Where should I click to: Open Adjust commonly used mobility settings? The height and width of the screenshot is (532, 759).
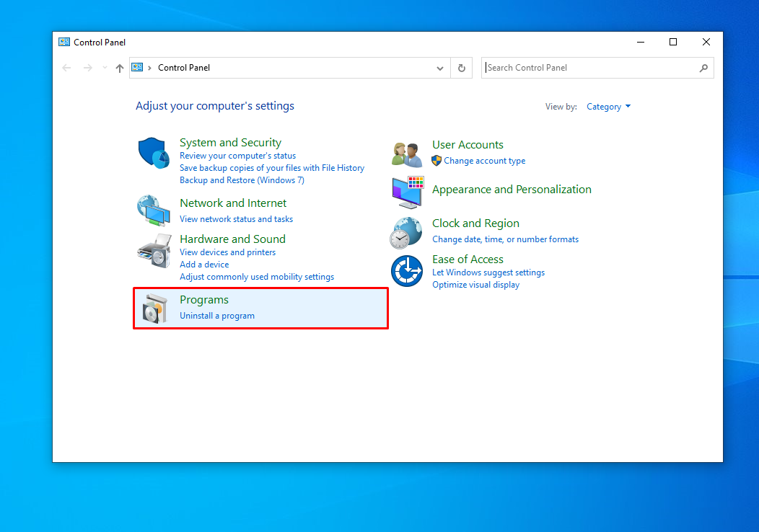pyautogui.click(x=257, y=277)
